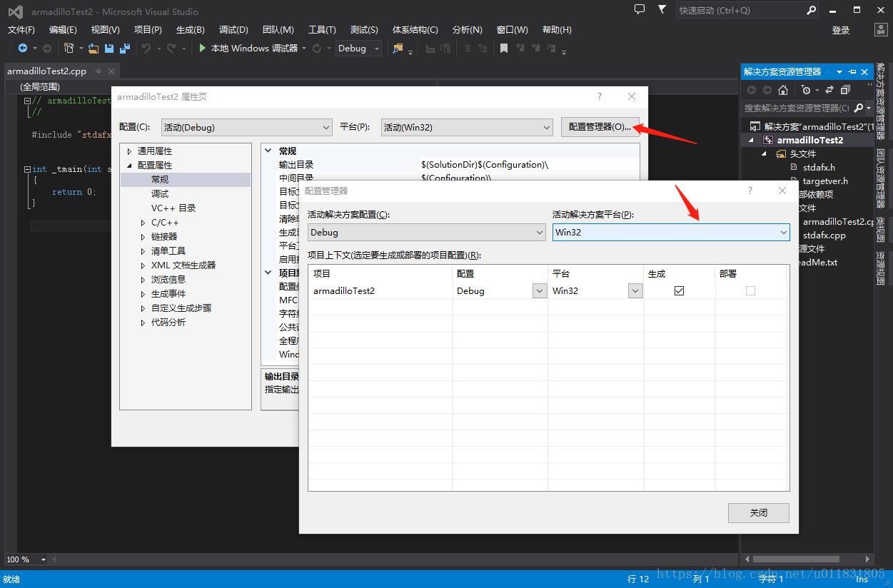The height and width of the screenshot is (588, 893).
Task: Open the 配置 活动(Debug) dropdown in the property page
Action: point(247,127)
